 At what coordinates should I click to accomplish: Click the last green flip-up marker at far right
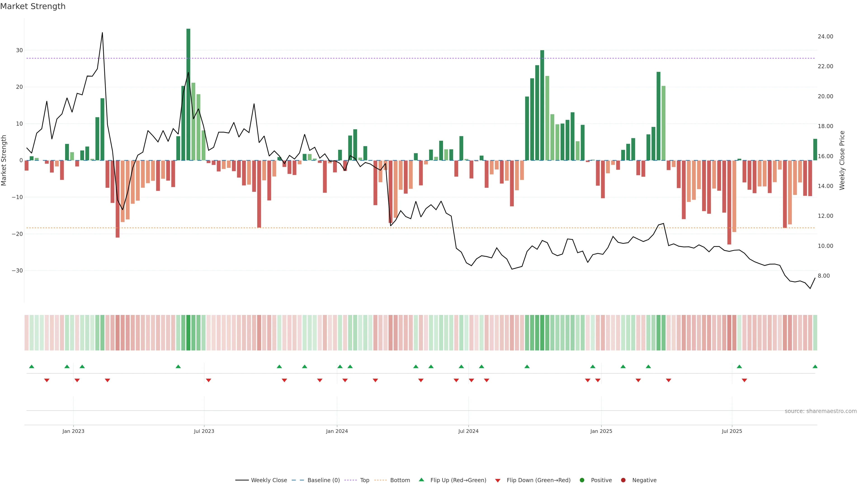pos(815,366)
